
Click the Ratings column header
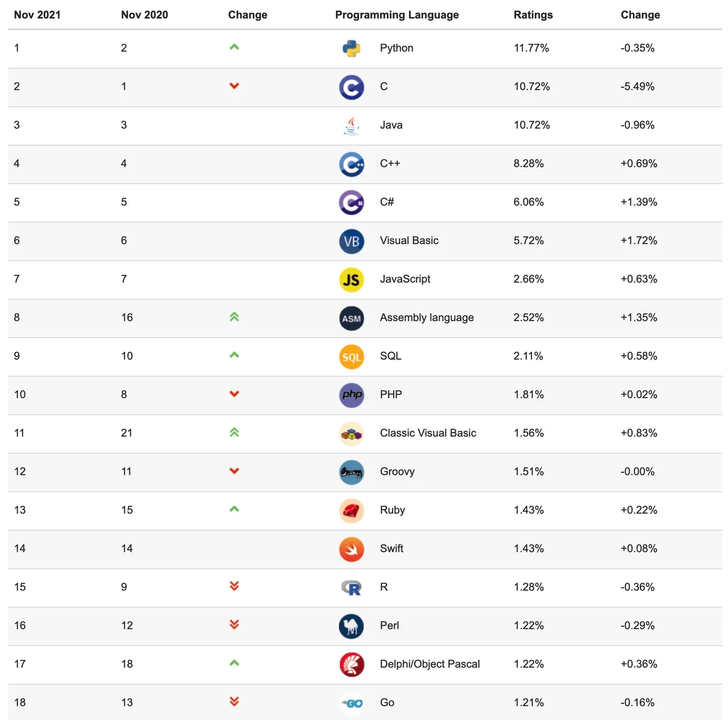pos(533,15)
